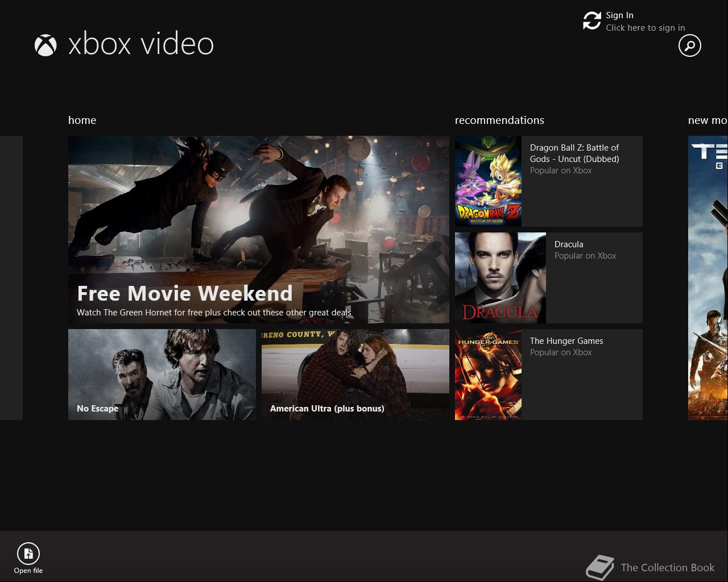Click 'Popular on Xbox' under The Hunger Games

pyautogui.click(x=561, y=352)
